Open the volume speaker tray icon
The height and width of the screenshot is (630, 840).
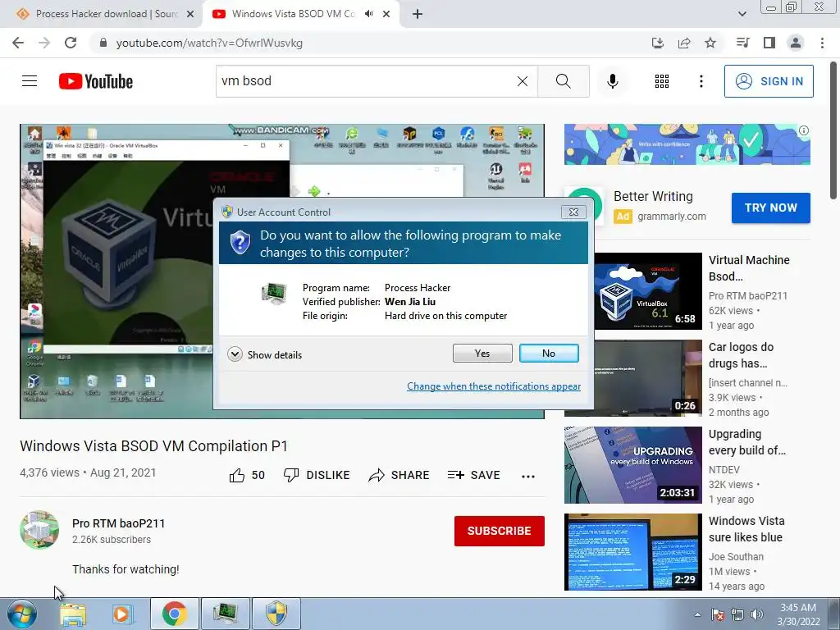point(757,614)
